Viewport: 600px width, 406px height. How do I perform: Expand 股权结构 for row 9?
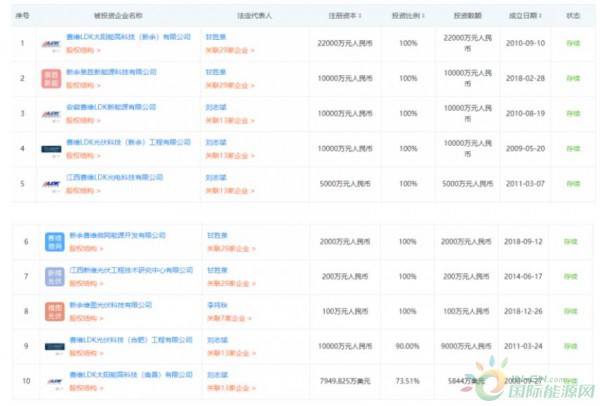click(x=86, y=353)
